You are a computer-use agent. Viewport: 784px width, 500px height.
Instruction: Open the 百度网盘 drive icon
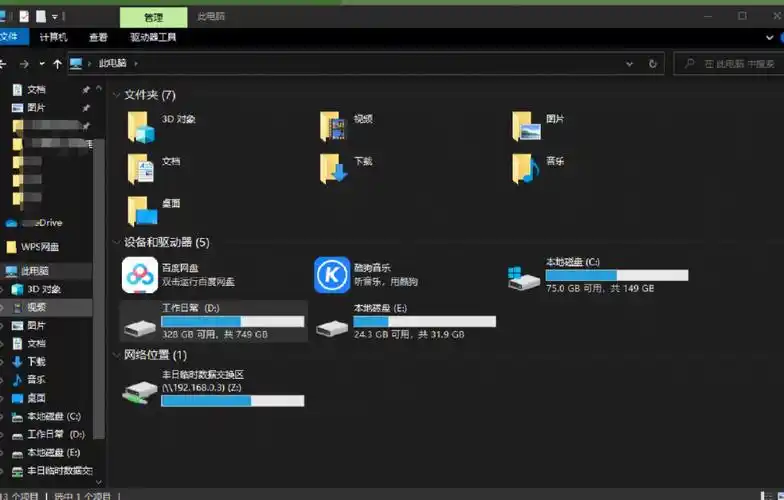[139, 274]
